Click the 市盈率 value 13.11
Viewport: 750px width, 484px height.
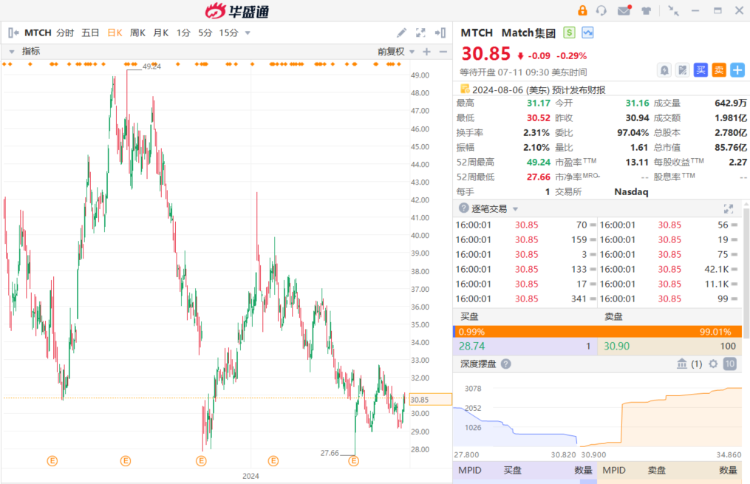[x=637, y=162]
